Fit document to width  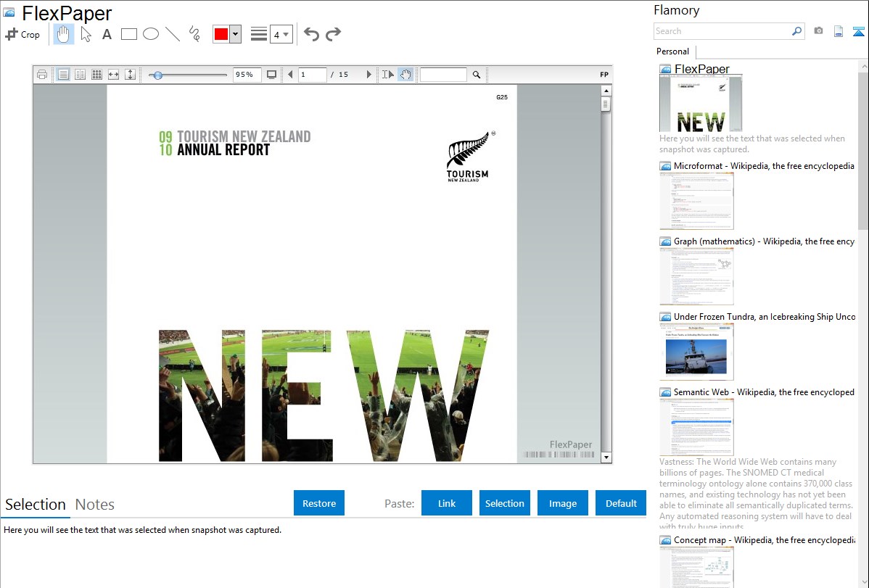pyautogui.click(x=114, y=74)
